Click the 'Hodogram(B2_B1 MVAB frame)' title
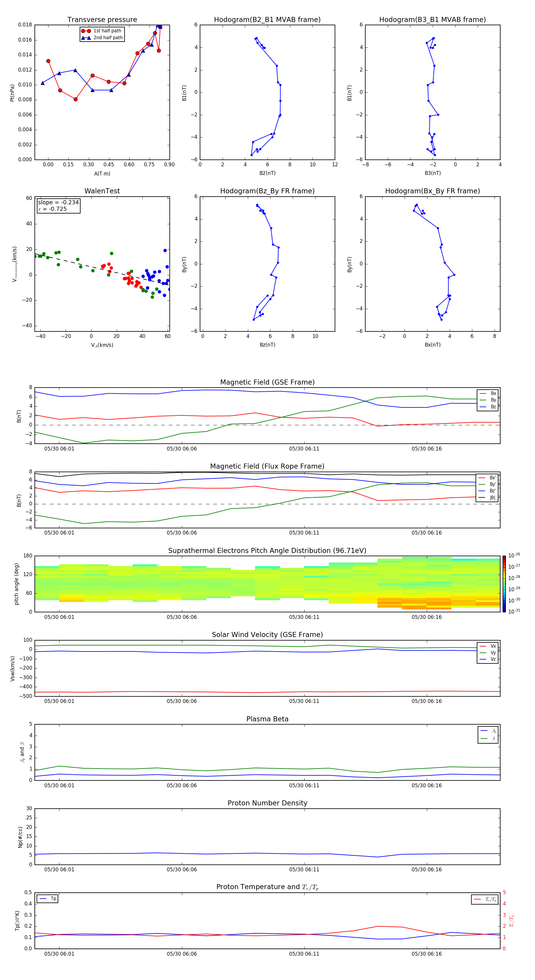This screenshot has width=535, height=980. pos(267,19)
